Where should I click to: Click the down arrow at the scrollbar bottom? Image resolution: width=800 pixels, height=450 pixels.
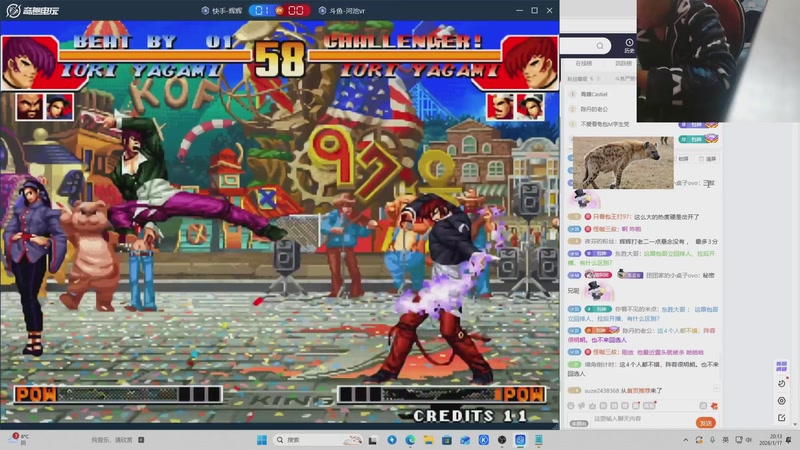[795, 424]
